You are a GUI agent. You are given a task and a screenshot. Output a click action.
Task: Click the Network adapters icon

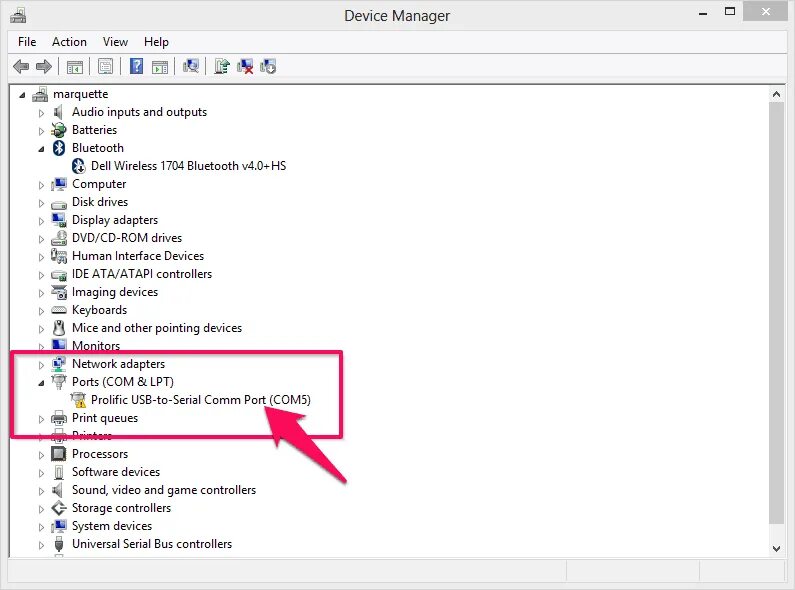click(59, 364)
